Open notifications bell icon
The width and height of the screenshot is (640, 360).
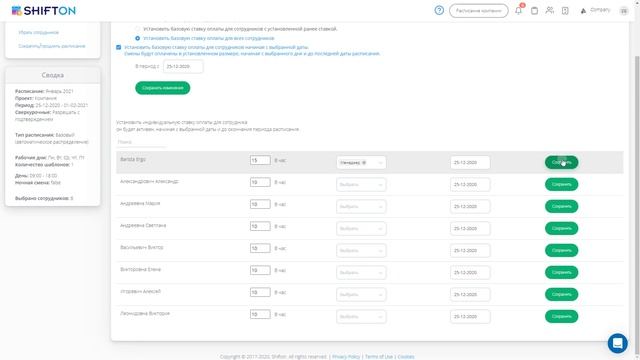click(x=519, y=10)
